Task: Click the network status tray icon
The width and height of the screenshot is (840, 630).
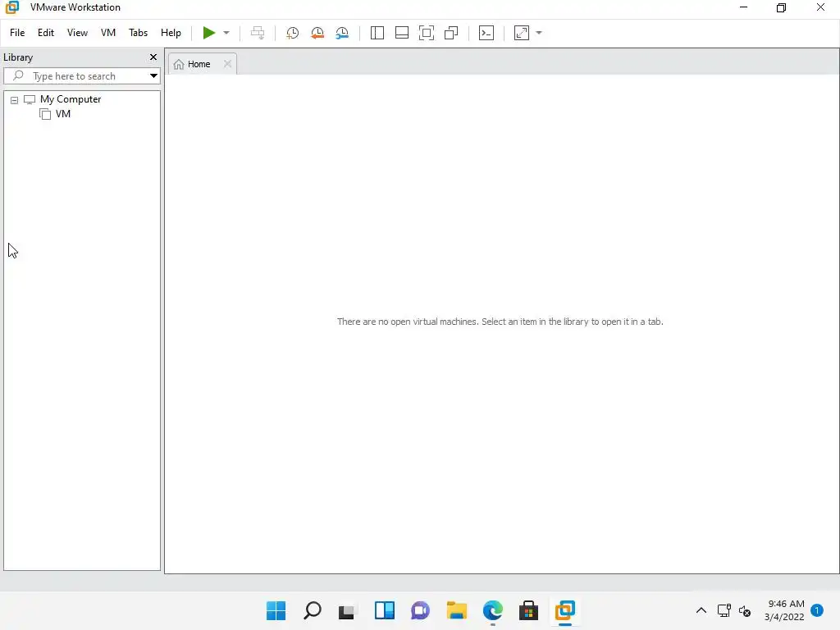Action: [724, 610]
